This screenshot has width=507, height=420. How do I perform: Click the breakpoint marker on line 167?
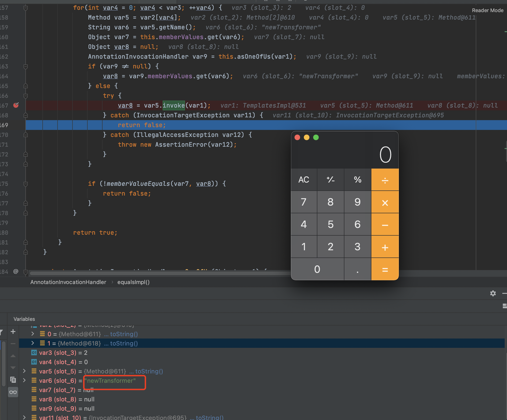click(x=16, y=105)
